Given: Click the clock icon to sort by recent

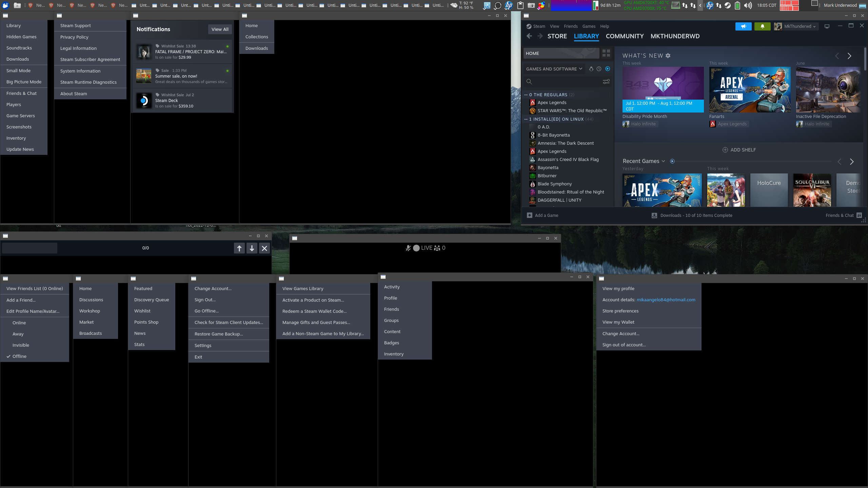Looking at the screenshot, I should pos(598,69).
